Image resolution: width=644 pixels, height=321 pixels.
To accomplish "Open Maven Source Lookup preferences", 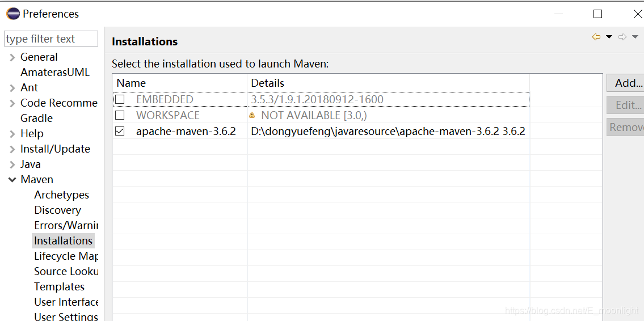I will (x=66, y=271).
